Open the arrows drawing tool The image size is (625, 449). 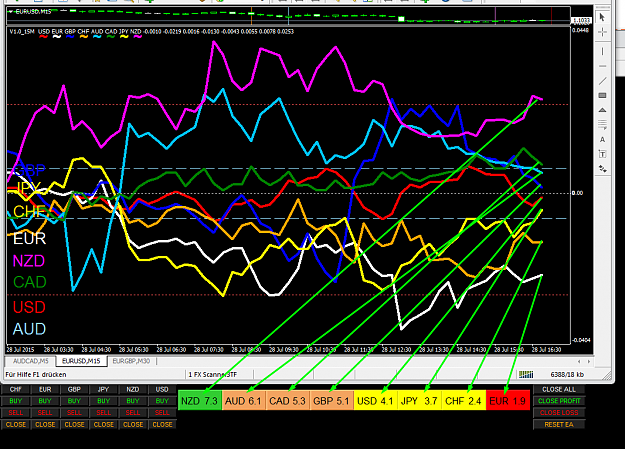point(602,169)
